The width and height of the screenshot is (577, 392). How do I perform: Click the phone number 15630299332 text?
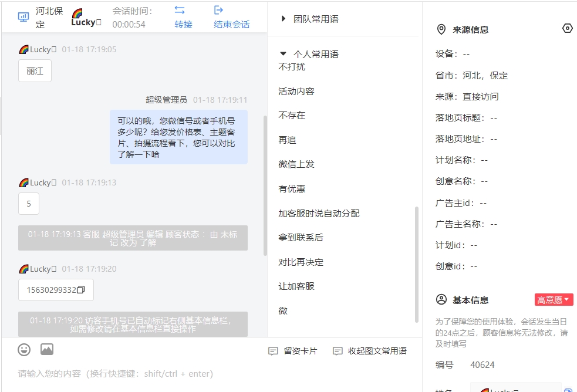click(x=51, y=290)
